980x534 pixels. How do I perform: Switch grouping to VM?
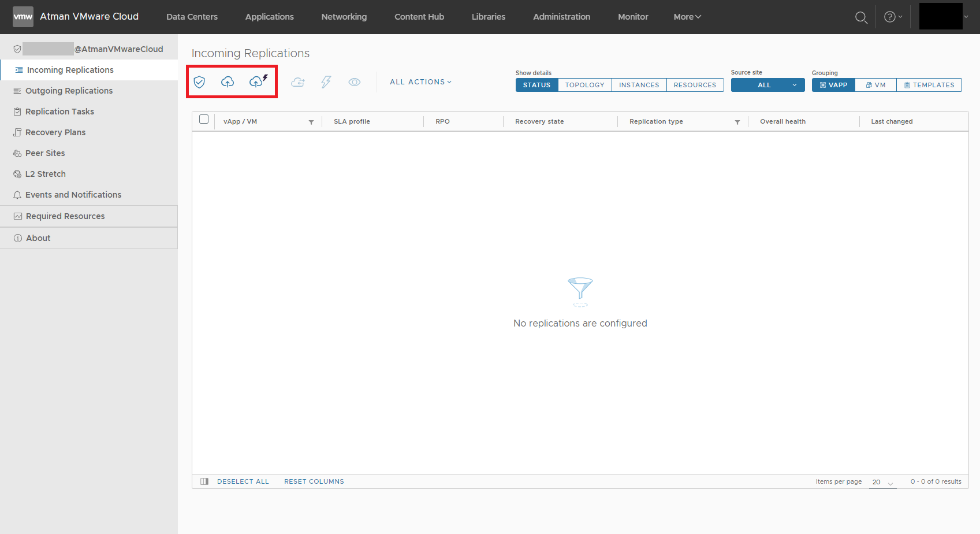pyautogui.click(x=875, y=85)
